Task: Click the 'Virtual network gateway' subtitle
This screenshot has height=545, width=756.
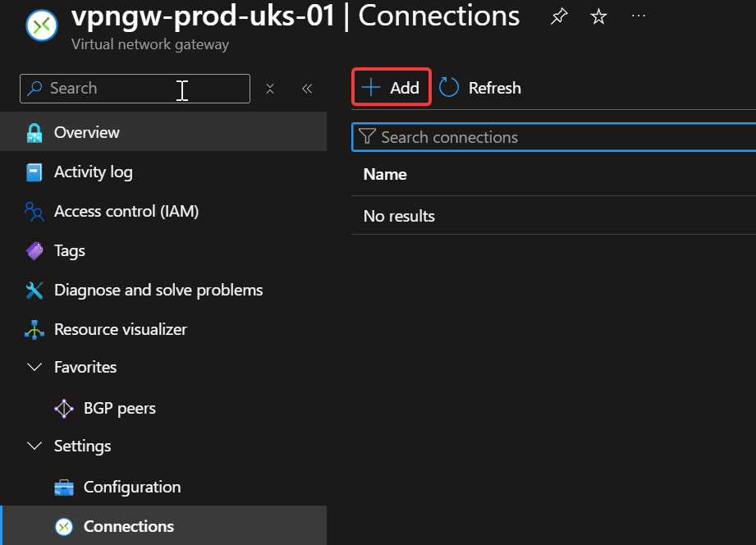Action: coord(150,44)
